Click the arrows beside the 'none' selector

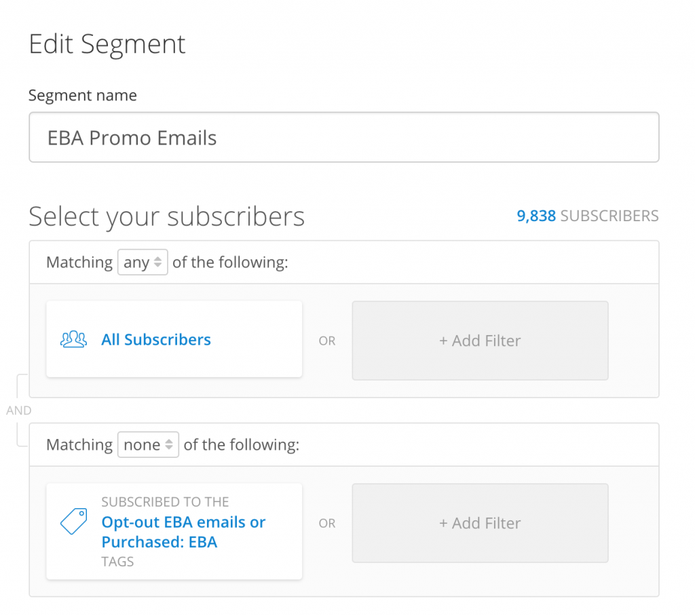tap(169, 444)
